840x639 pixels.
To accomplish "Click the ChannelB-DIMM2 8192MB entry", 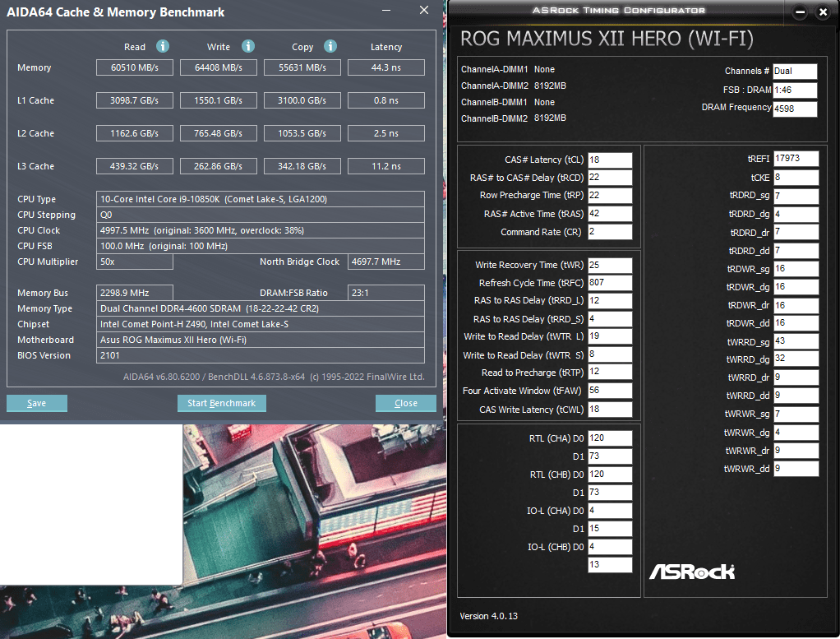I will coord(514,118).
